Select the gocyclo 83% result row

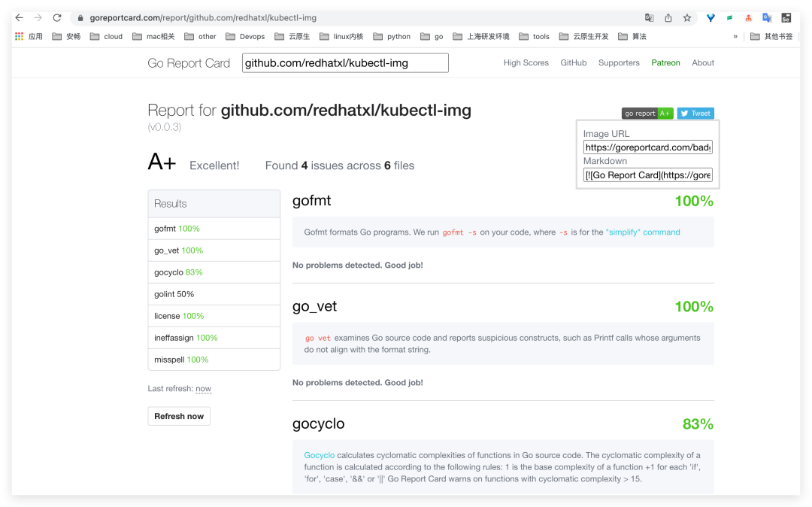(214, 272)
